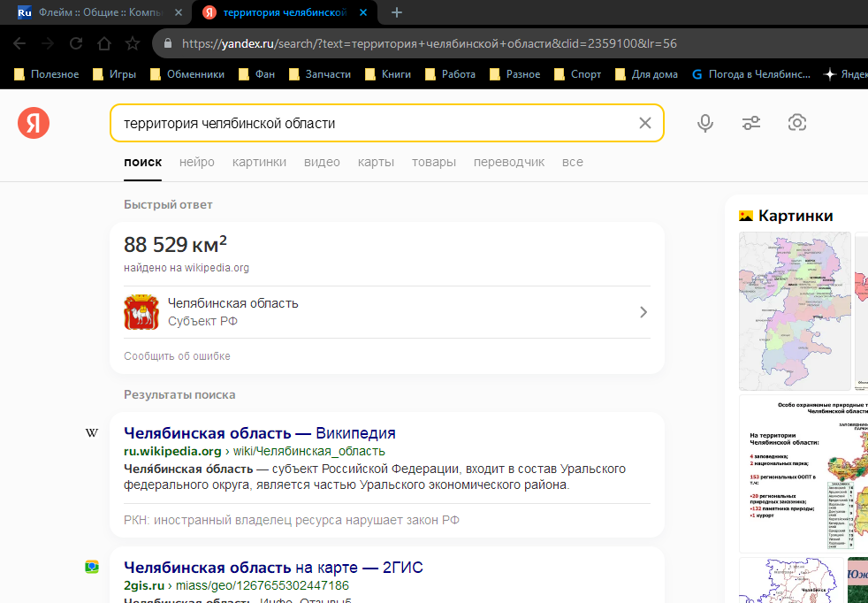View site security lock info
This screenshot has width=868, height=603.
click(x=168, y=43)
